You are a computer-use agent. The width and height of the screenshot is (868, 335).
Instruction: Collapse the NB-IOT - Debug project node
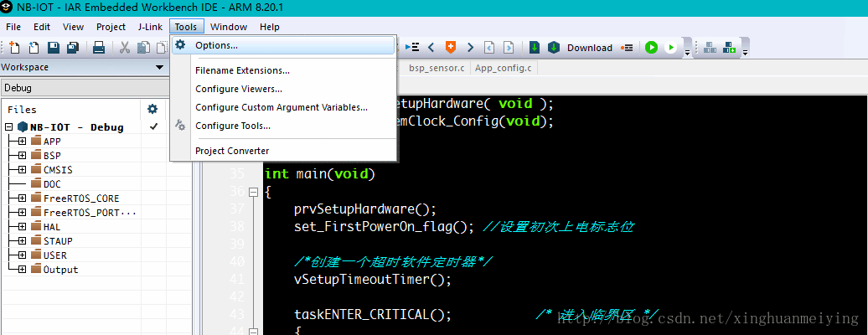click(8, 126)
